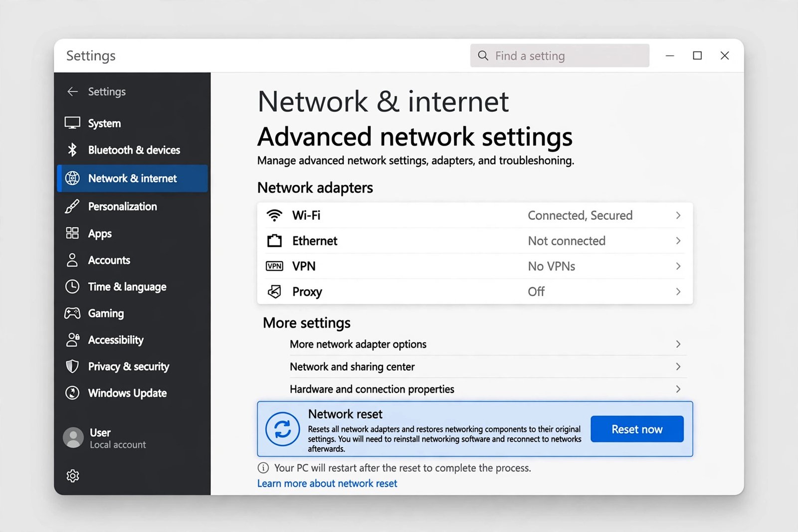Select Bluetooth & devices in sidebar
This screenshot has height=532, width=798.
click(133, 150)
